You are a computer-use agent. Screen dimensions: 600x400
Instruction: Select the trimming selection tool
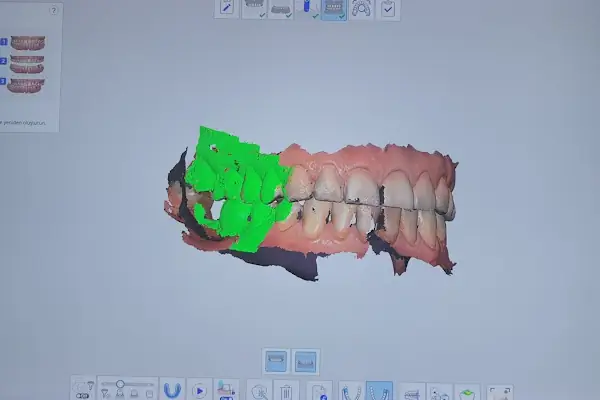click(259, 392)
